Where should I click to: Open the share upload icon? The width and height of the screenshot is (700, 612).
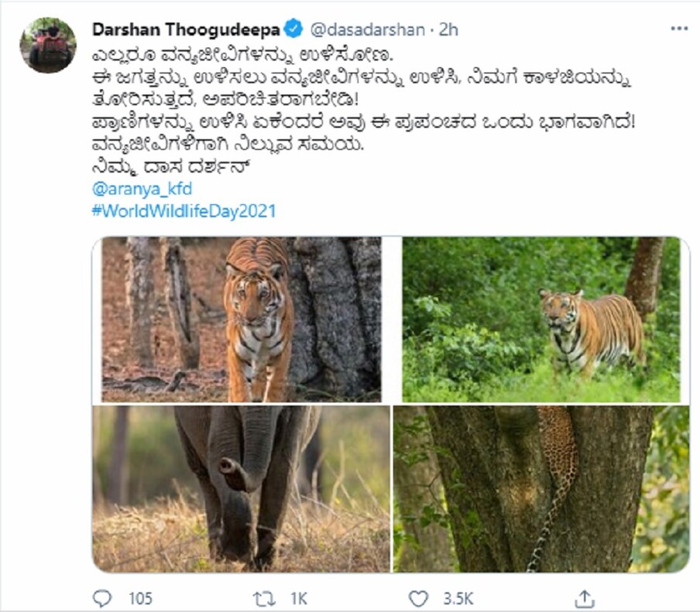[x=585, y=598]
